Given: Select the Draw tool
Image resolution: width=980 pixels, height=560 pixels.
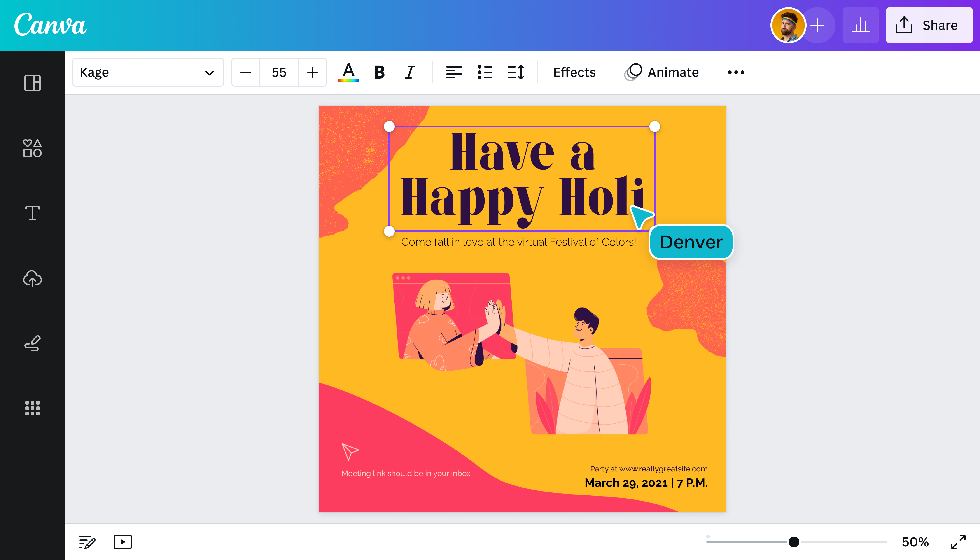Looking at the screenshot, I should 32,343.
